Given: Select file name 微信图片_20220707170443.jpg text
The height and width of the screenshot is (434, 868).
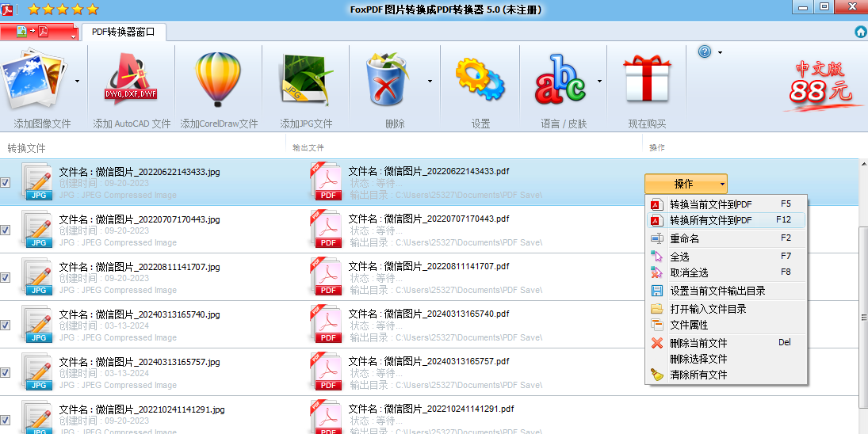Looking at the screenshot, I should click(x=158, y=219).
